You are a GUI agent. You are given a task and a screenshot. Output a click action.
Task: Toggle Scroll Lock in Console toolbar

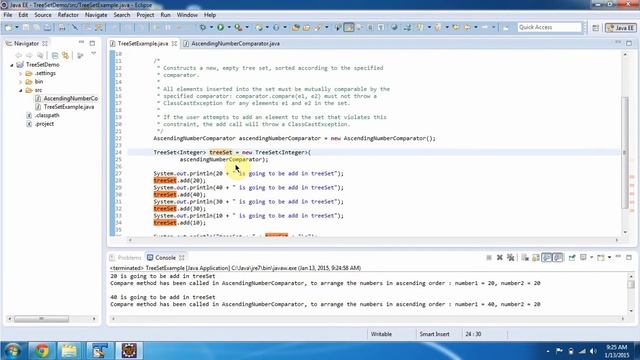tap(536, 258)
